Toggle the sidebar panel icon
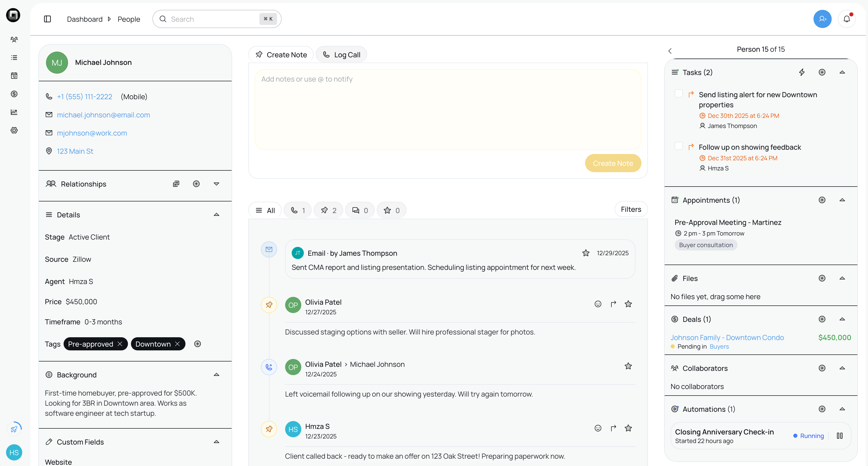Viewport: 868px width, 466px height. tap(47, 19)
